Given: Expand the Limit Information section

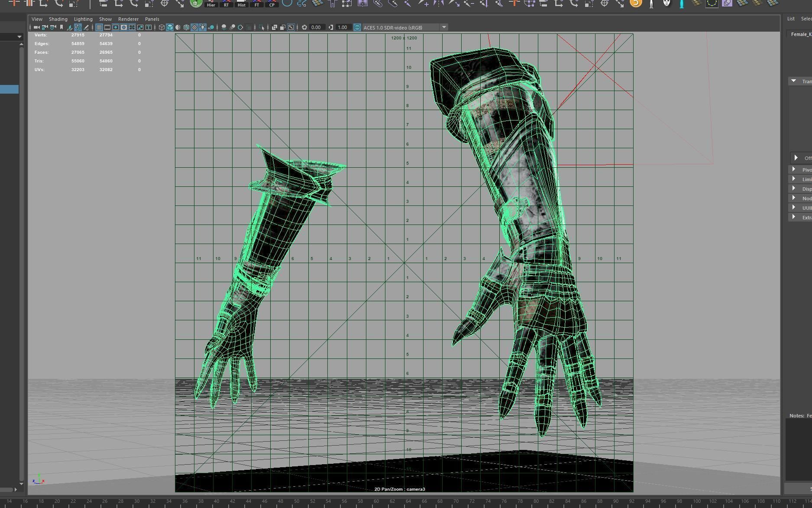Looking at the screenshot, I should tap(794, 179).
